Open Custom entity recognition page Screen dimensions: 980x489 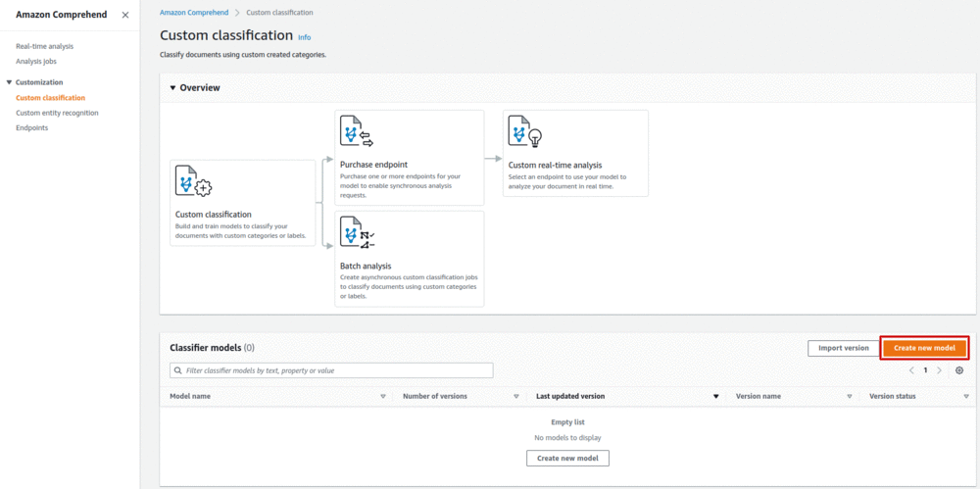57,113
